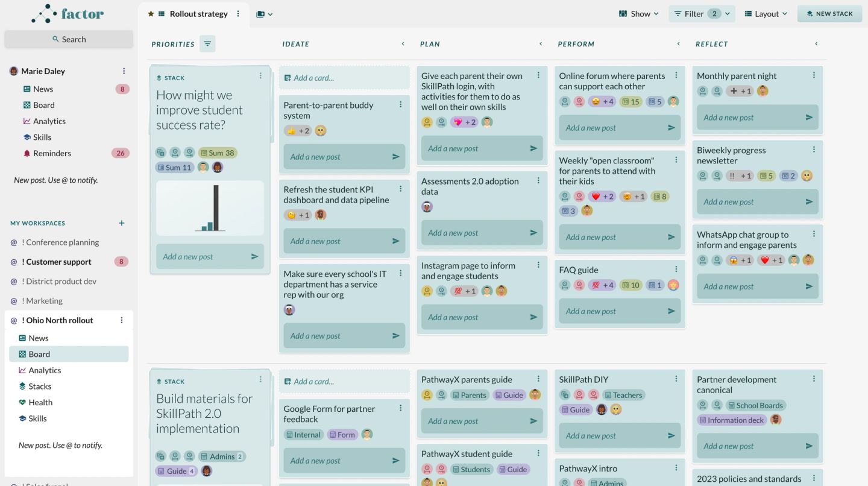Click Admins tag on the SkillPath 2.0 stack
Screen dimensions: 868x486
pyautogui.click(x=222, y=456)
